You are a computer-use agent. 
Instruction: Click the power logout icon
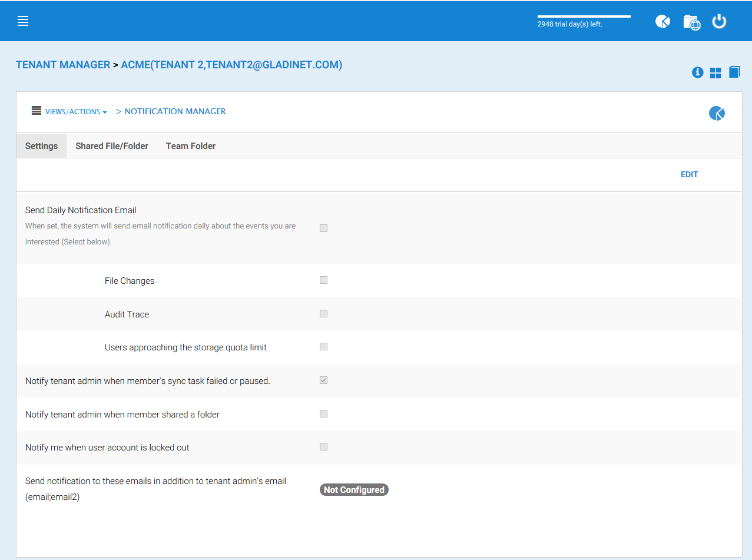(x=719, y=22)
